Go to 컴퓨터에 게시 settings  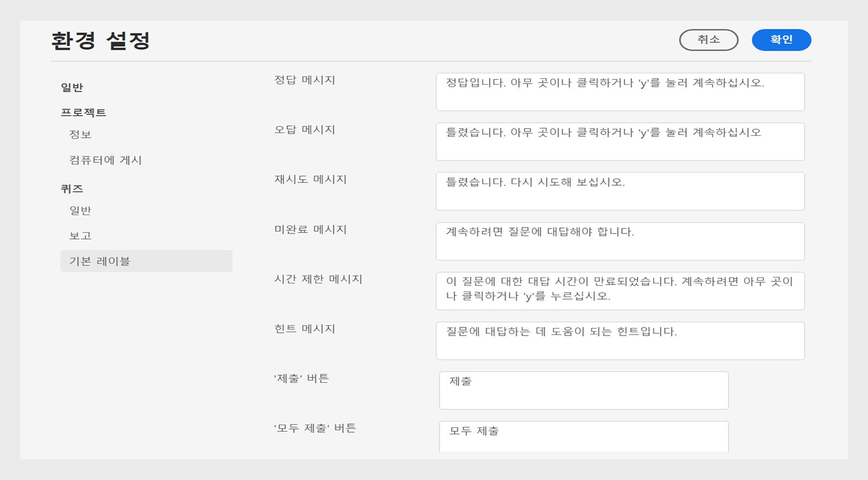pyautogui.click(x=105, y=160)
